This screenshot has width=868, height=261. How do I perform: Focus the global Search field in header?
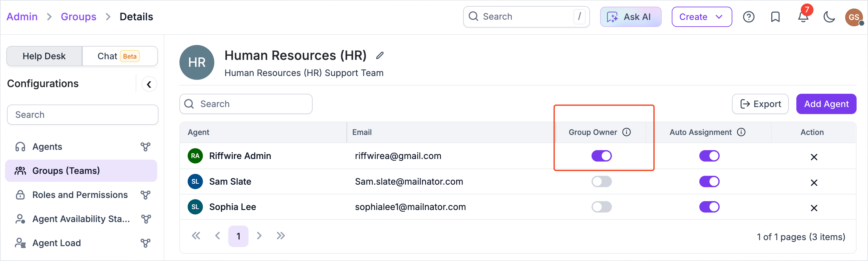tap(526, 17)
